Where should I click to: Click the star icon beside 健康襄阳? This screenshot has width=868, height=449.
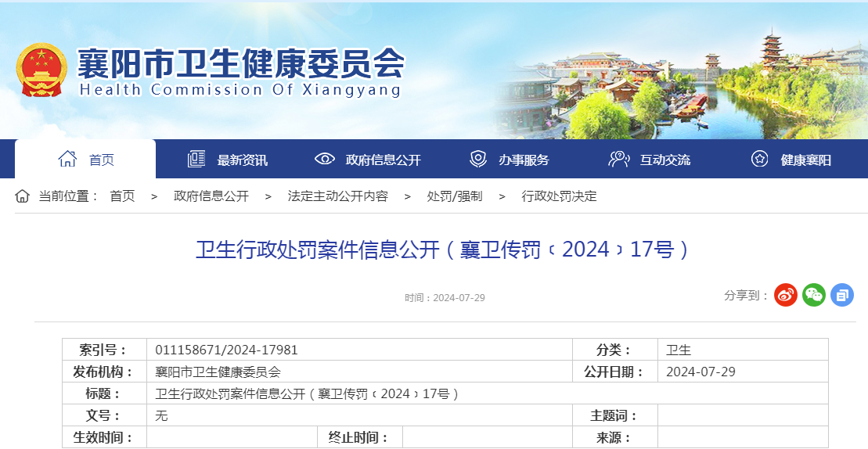pos(759,159)
